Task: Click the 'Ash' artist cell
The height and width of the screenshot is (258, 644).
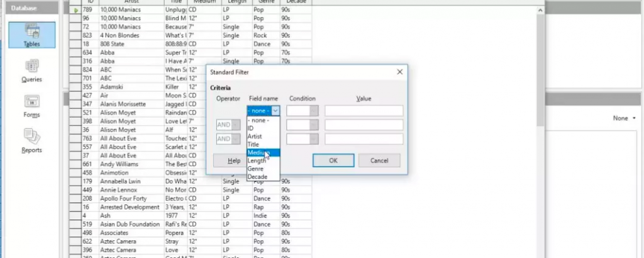Action: [x=131, y=216]
